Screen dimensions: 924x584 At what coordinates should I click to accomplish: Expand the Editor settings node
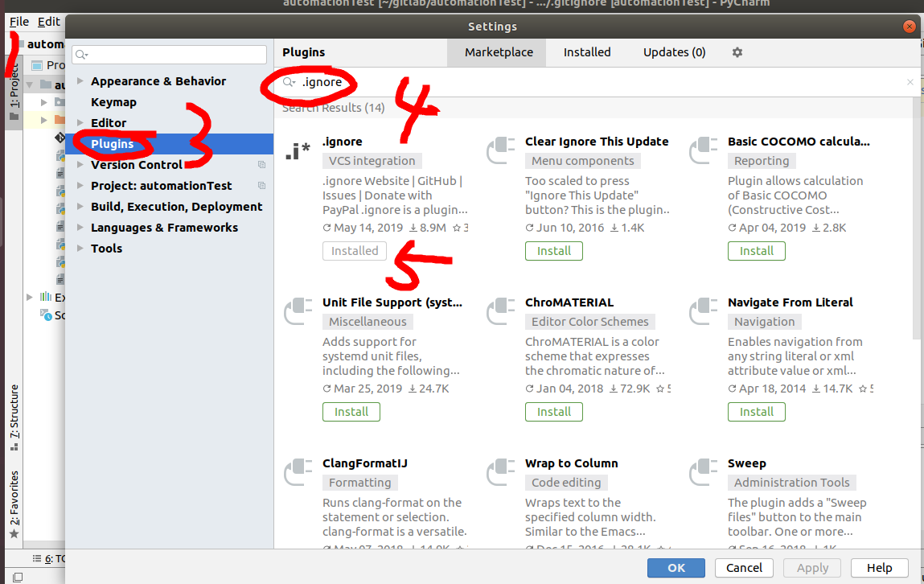point(80,123)
